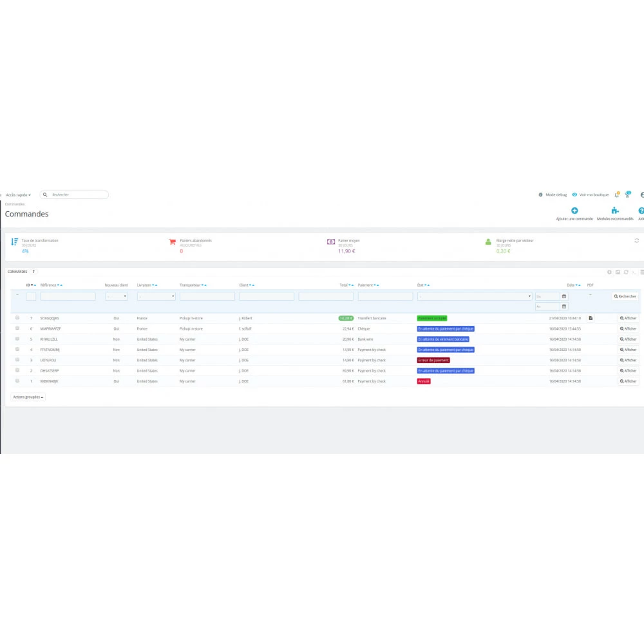This screenshot has width=644, height=644.
Task: Click the Commandes breadcrumb link
Action: coord(15,204)
